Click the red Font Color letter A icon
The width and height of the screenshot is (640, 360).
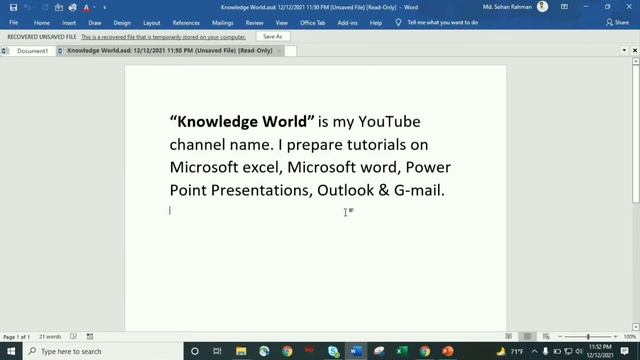tap(86, 7)
